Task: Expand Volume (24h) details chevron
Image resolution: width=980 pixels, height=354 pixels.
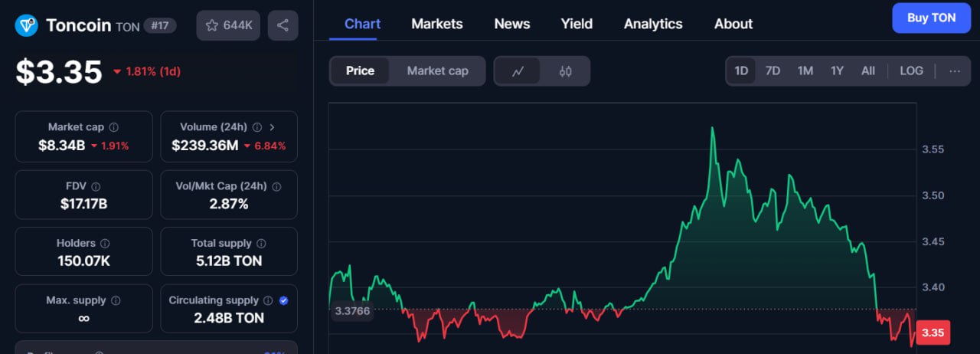Action: coord(273,127)
